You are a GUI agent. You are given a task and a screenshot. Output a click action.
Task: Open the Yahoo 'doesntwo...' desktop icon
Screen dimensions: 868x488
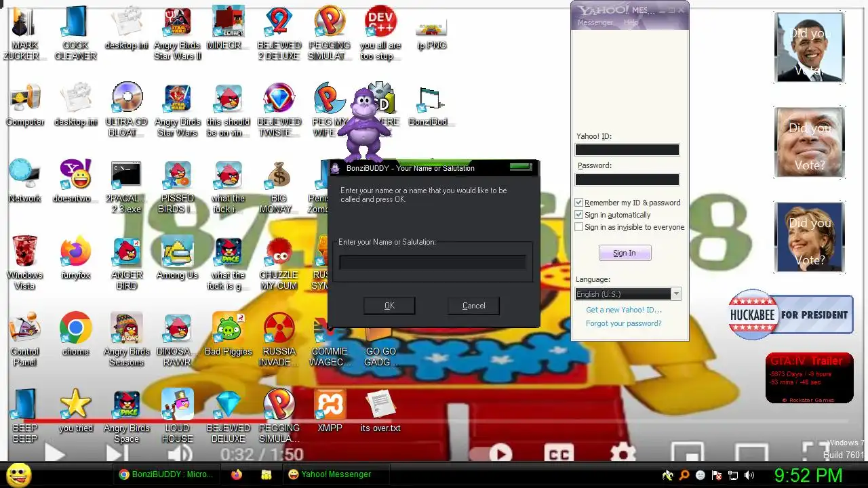coord(76,182)
